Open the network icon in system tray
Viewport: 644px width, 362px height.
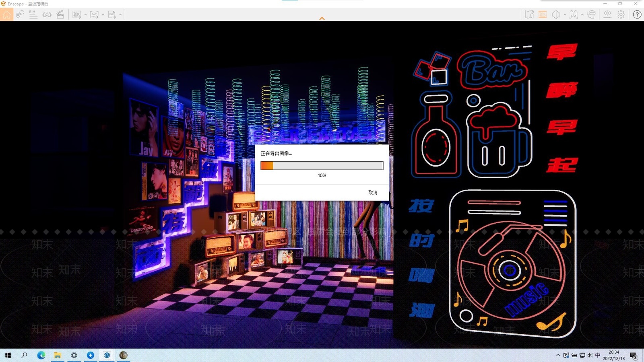point(582,355)
